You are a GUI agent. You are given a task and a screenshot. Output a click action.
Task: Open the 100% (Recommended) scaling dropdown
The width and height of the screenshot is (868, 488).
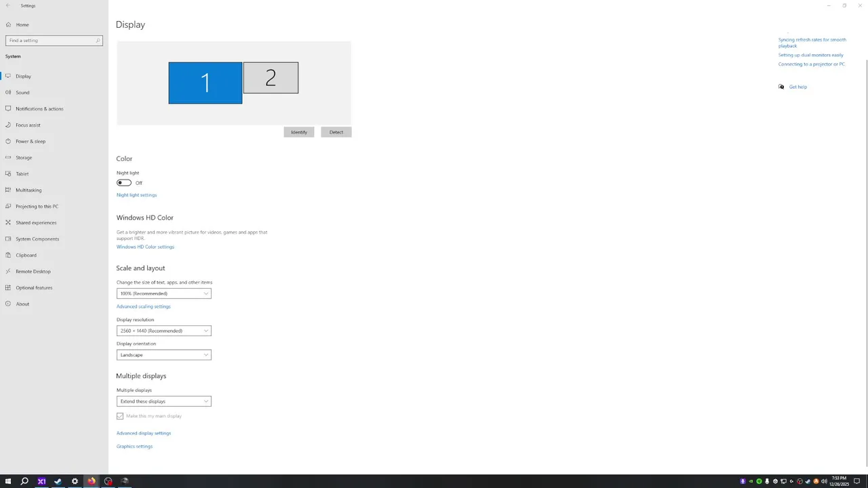(x=163, y=293)
